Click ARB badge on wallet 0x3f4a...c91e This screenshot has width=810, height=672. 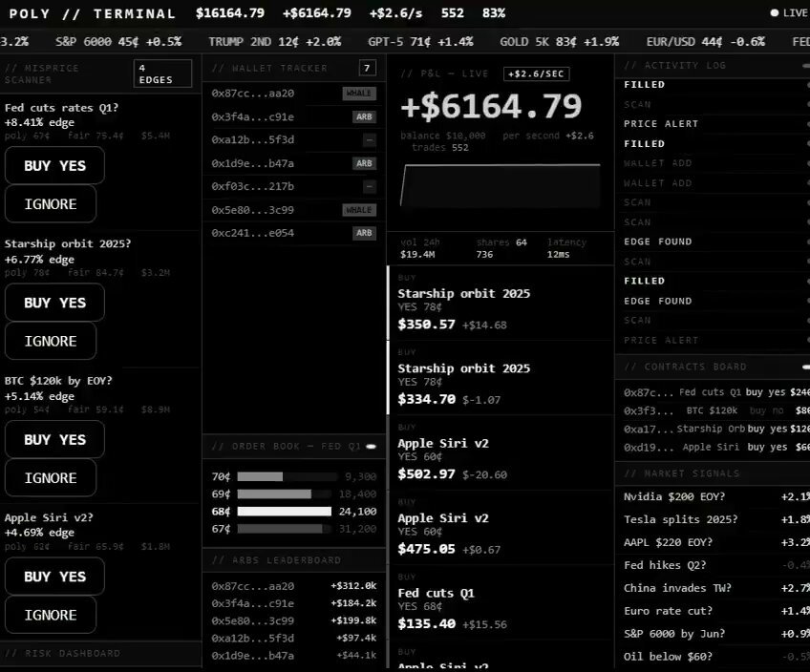click(364, 117)
